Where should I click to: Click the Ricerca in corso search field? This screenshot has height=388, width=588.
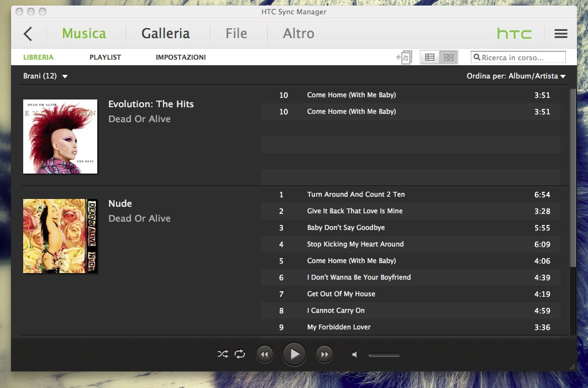[x=518, y=57]
